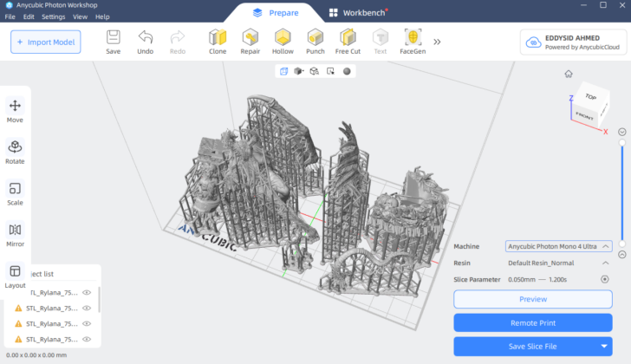631x364 pixels.
Task: Hide the second STL_Rylana object
Action: click(87, 308)
